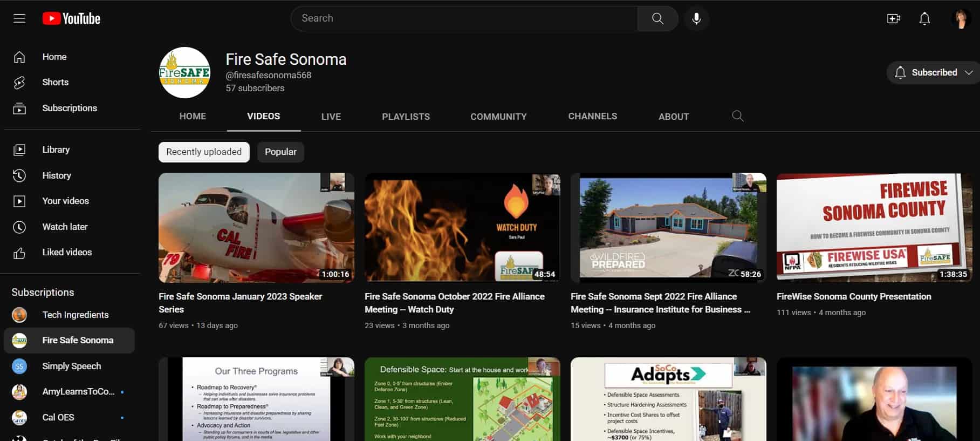Viewport: 980px width, 441px height.
Task: Open the hamburger guide menu
Action: 19,18
